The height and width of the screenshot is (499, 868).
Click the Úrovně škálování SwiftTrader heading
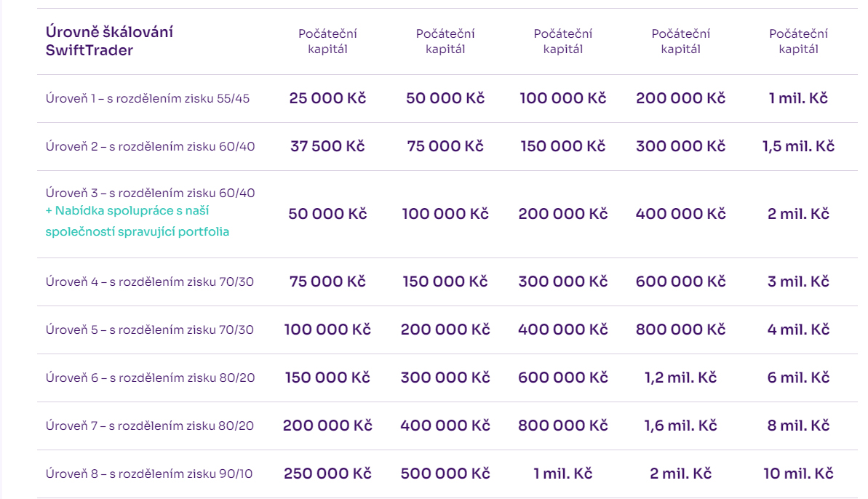[x=109, y=41]
